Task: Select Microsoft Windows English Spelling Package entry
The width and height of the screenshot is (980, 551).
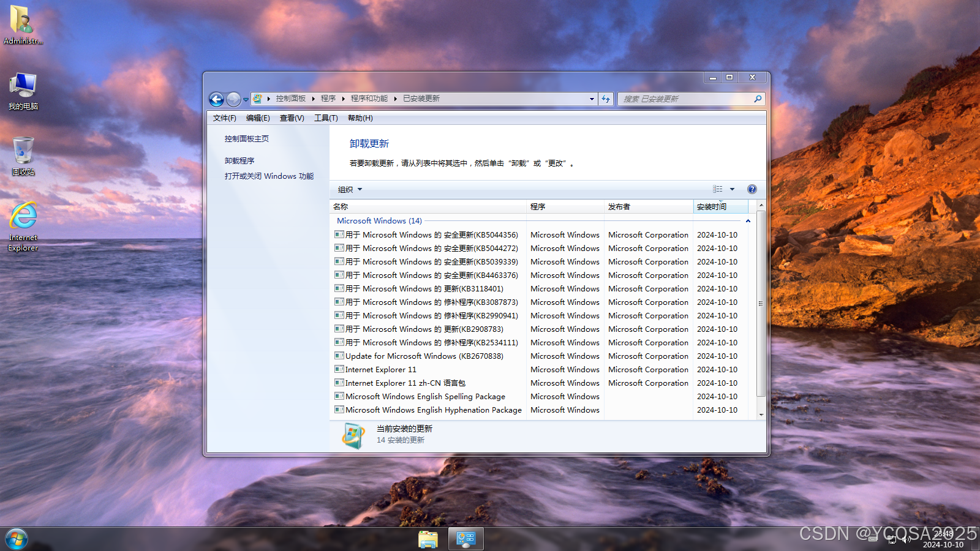Action: (x=425, y=397)
